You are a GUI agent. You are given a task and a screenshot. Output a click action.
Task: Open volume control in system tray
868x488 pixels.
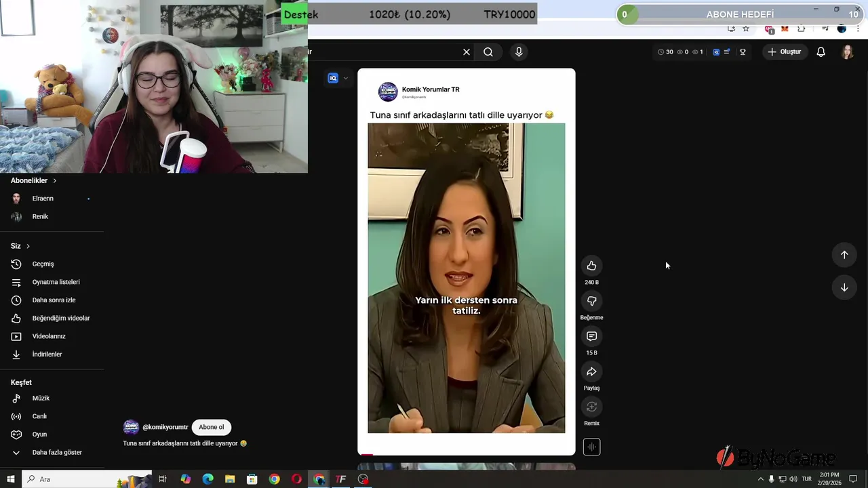[793, 479]
